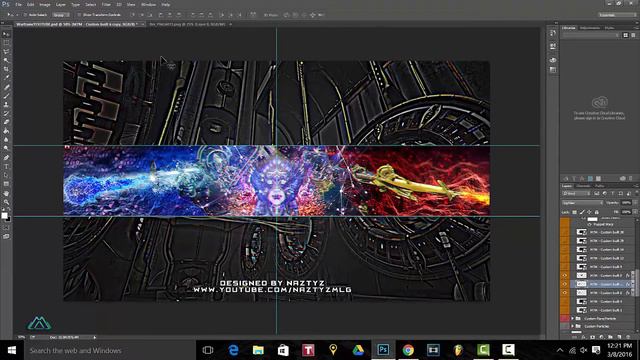Open the layer filter Kind dropdown
Viewport: 640px width, 360px height.
pyautogui.click(x=576, y=193)
